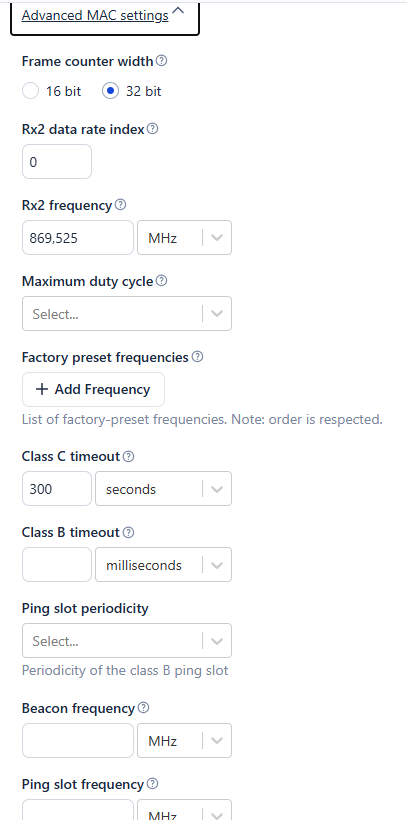The width and height of the screenshot is (407, 820).
Task: Open Class B timeout milliseconds unit dropdown
Action: (163, 565)
